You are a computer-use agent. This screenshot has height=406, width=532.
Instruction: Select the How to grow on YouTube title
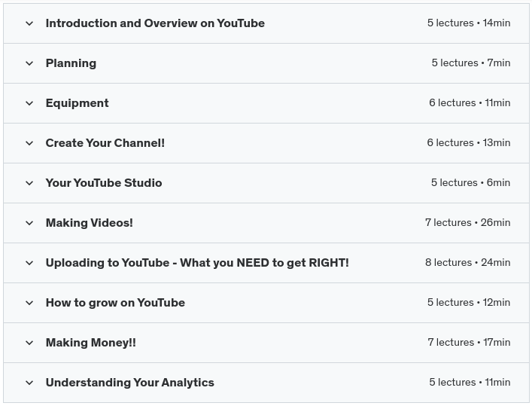coord(115,303)
